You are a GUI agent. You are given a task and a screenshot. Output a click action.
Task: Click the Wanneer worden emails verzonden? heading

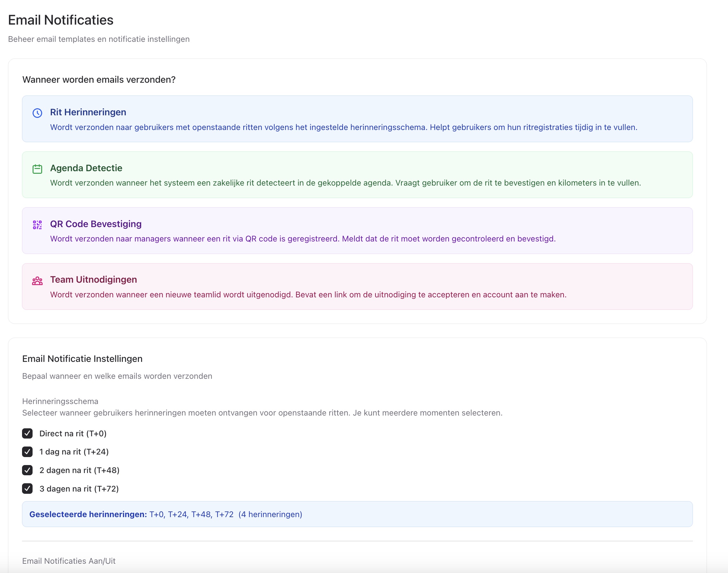[99, 80]
